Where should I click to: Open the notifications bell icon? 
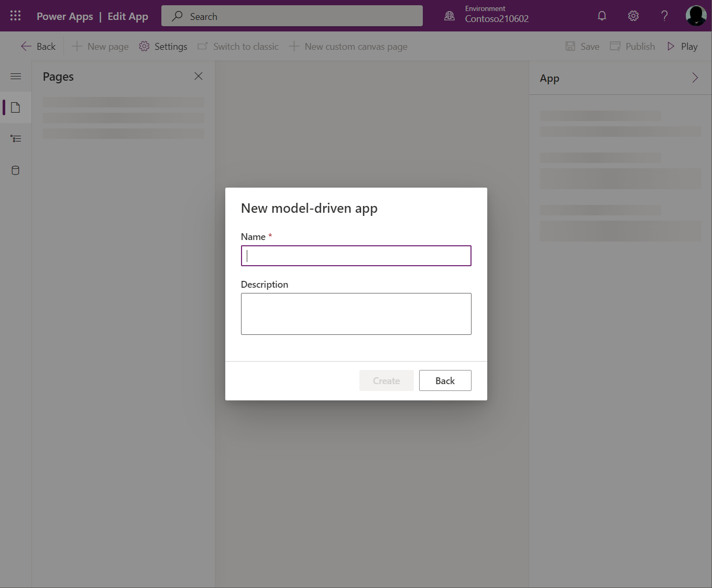601,16
